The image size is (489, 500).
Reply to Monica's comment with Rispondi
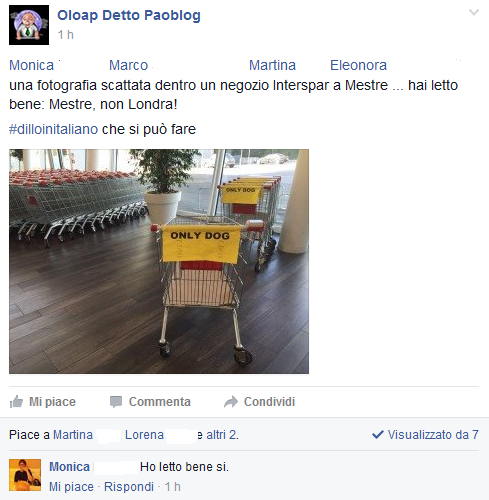point(129,487)
